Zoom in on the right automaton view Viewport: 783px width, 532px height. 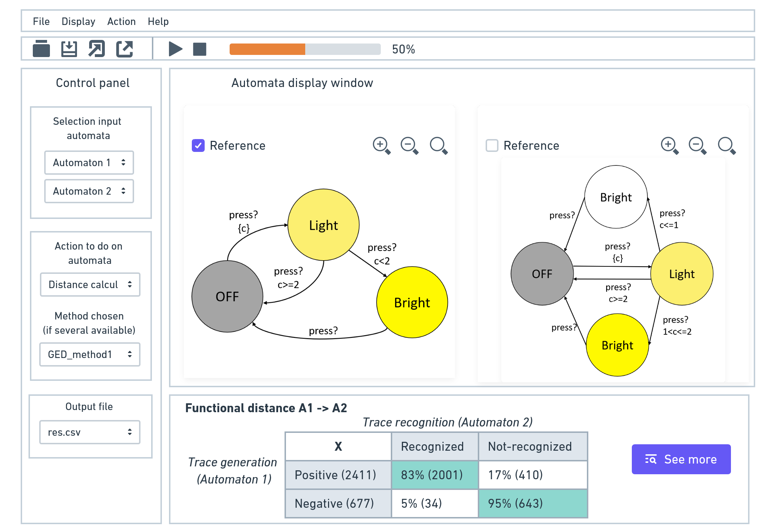click(670, 145)
